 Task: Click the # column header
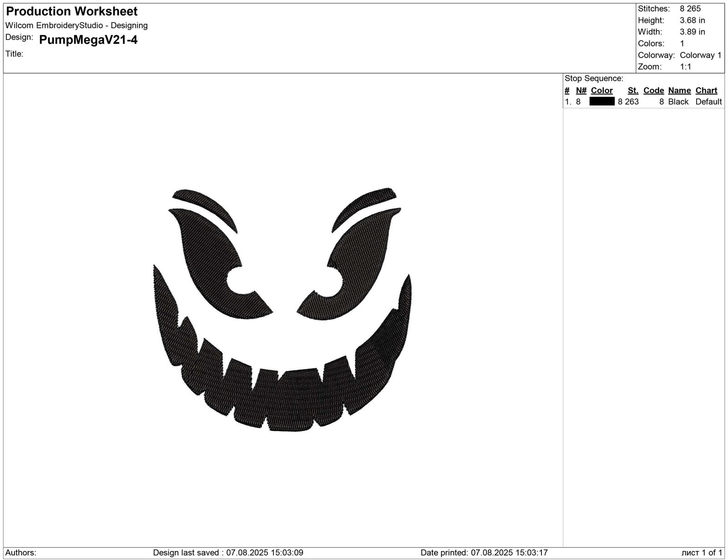coord(566,90)
